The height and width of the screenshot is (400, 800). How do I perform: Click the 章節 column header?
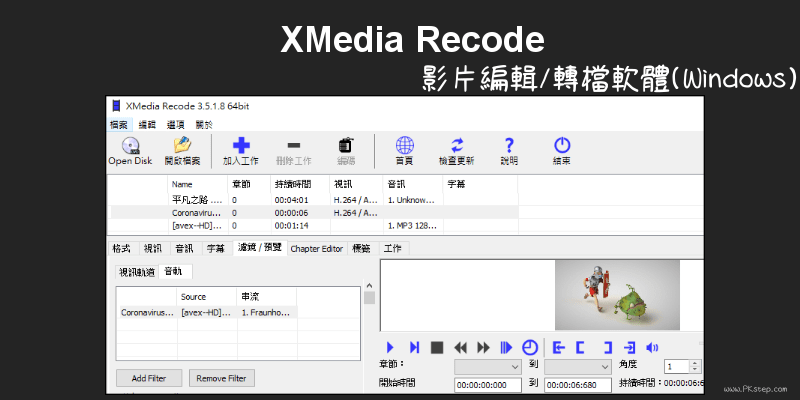[x=249, y=184]
